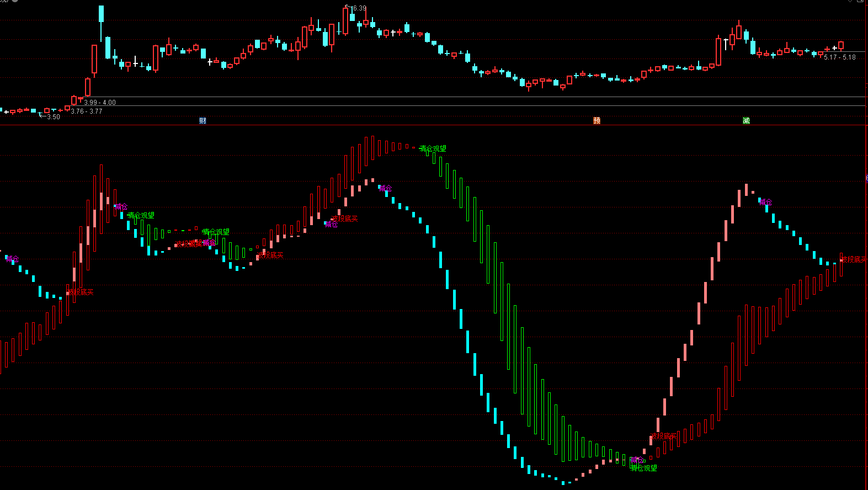Select the 3.99 - 4.00 gap label
The image size is (868, 490).
[100, 103]
